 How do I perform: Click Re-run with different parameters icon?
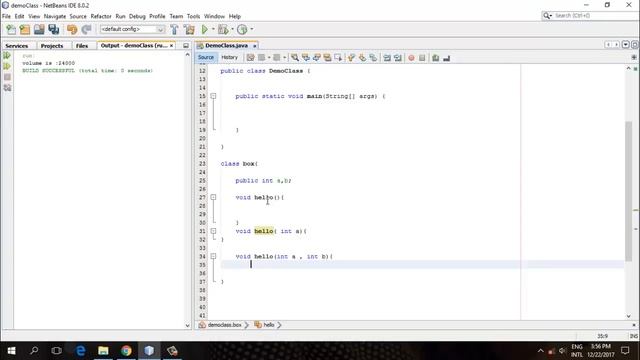[7, 66]
